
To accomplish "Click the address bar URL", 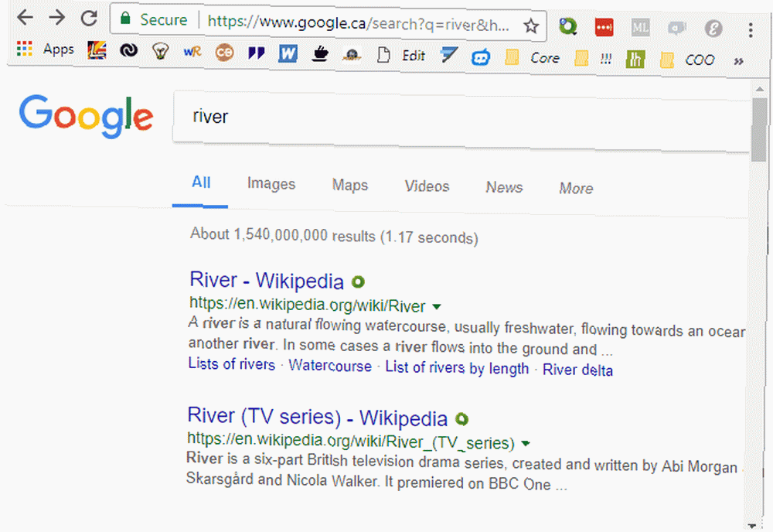I will click(358, 22).
